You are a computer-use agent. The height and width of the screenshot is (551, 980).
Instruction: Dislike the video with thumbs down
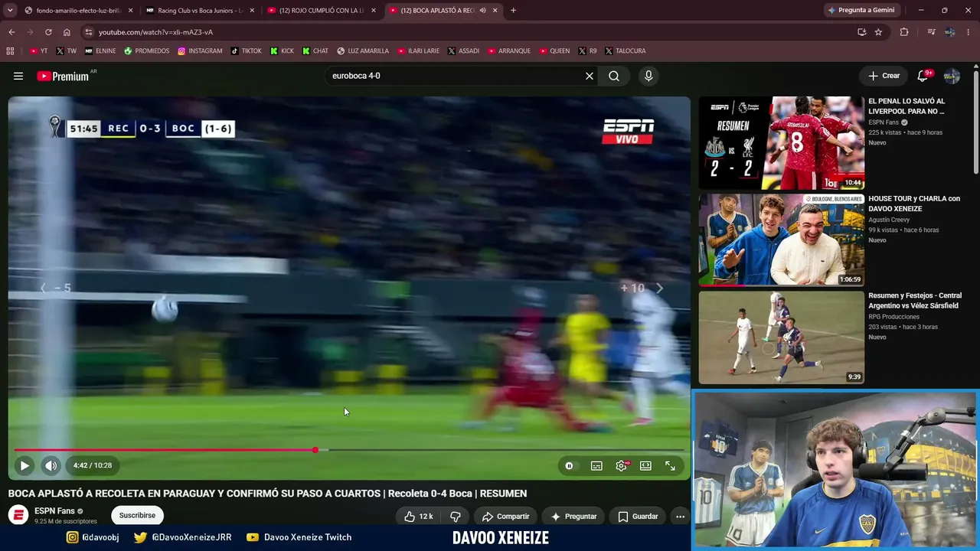[x=456, y=517]
